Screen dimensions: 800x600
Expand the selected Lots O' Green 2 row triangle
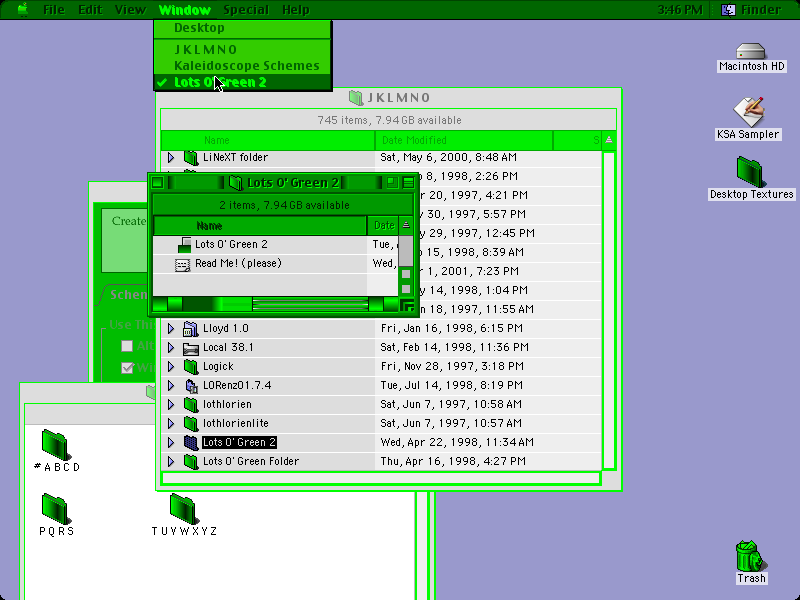tap(171, 442)
